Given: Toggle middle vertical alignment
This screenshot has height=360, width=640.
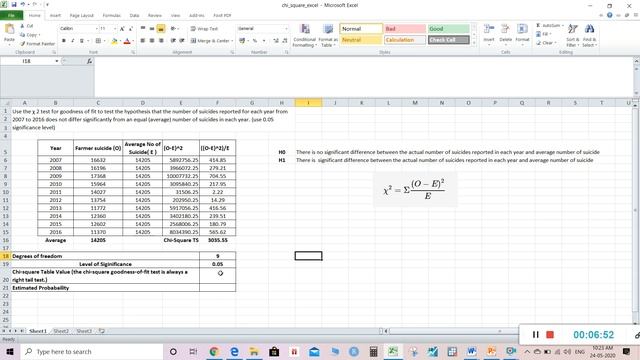Looking at the screenshot, I should (152, 29).
